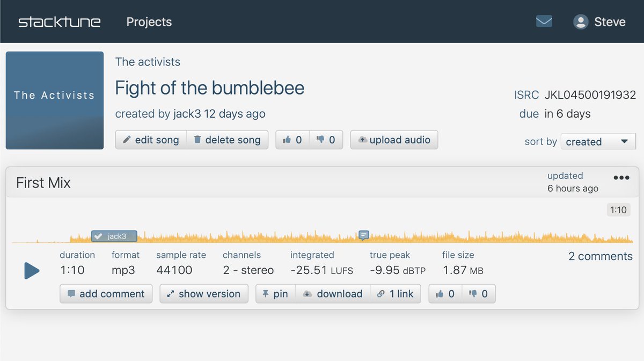Seek within the orange waveform

click(322, 237)
